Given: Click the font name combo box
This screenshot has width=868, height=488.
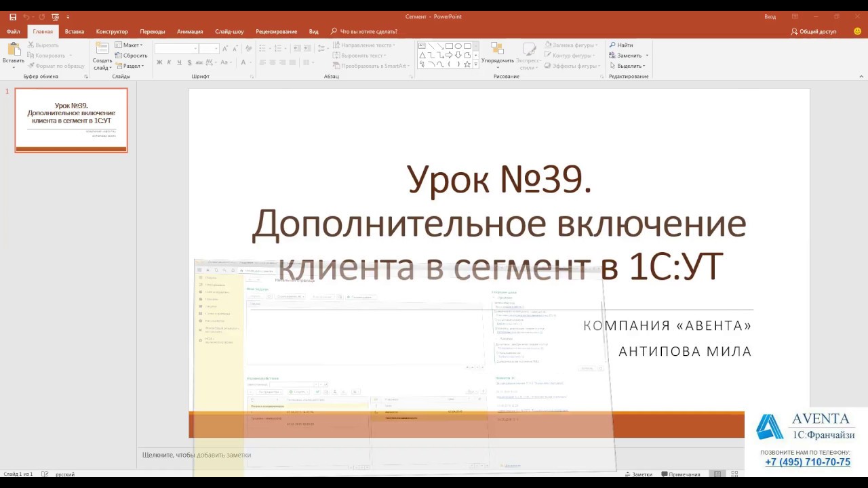Looking at the screenshot, I should pos(176,48).
